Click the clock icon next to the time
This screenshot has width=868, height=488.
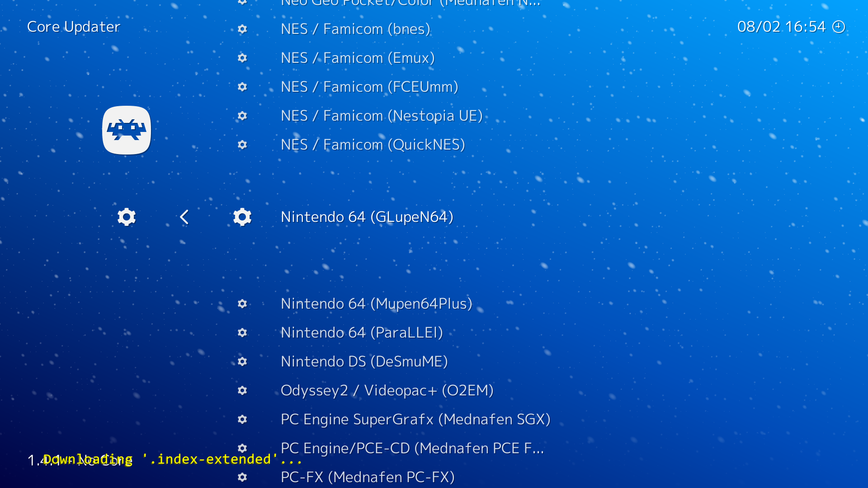pyautogui.click(x=839, y=27)
